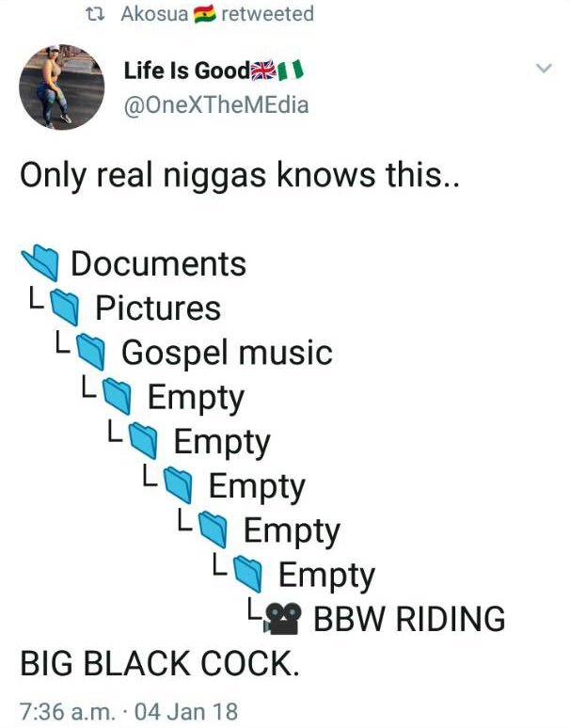Select the Gospel music text
Image resolution: width=570 pixels, height=728 pixels.
[227, 353]
